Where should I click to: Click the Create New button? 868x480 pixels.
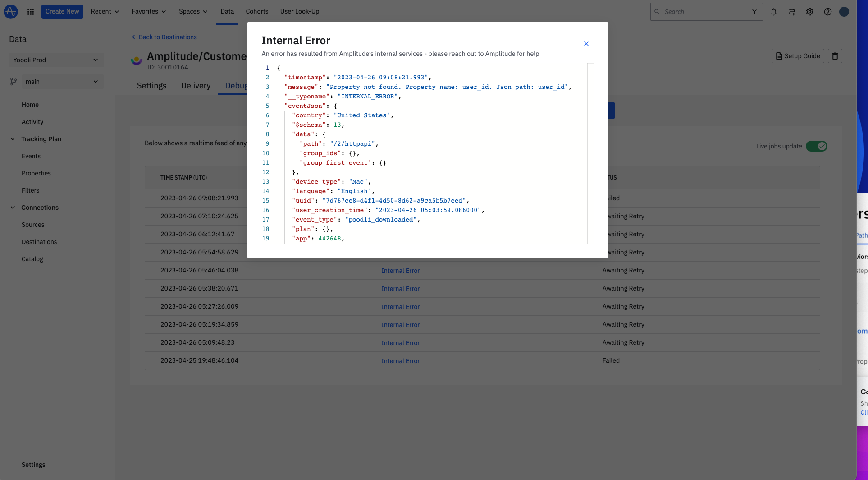[x=62, y=11]
